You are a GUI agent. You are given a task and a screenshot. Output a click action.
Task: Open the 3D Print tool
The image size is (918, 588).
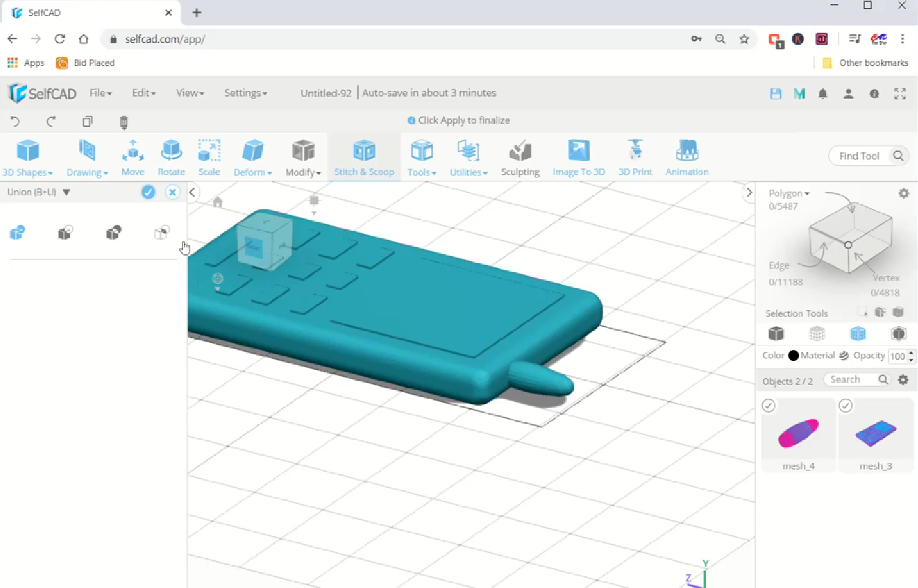pyautogui.click(x=635, y=158)
